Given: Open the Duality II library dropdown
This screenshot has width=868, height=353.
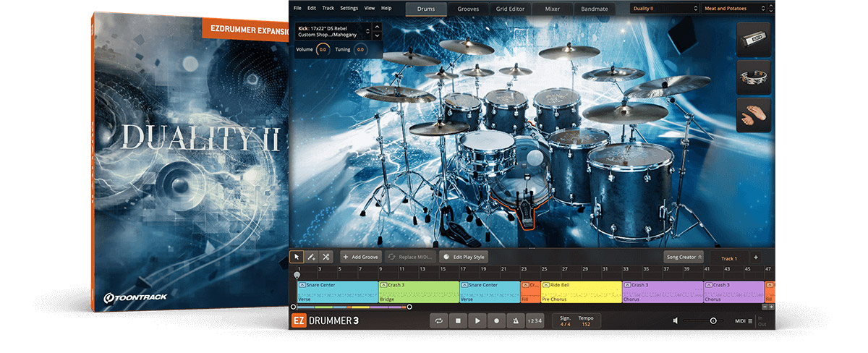Looking at the screenshot, I should tap(663, 9).
